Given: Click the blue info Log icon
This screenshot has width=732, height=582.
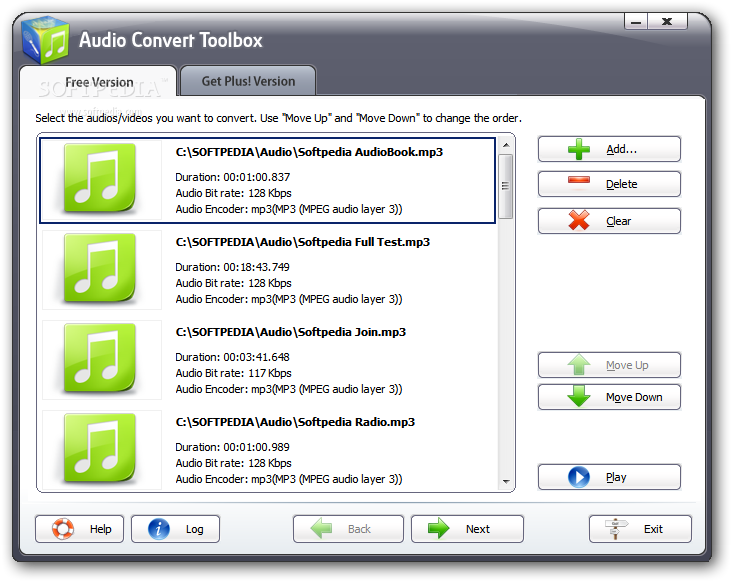Looking at the screenshot, I should (x=159, y=529).
